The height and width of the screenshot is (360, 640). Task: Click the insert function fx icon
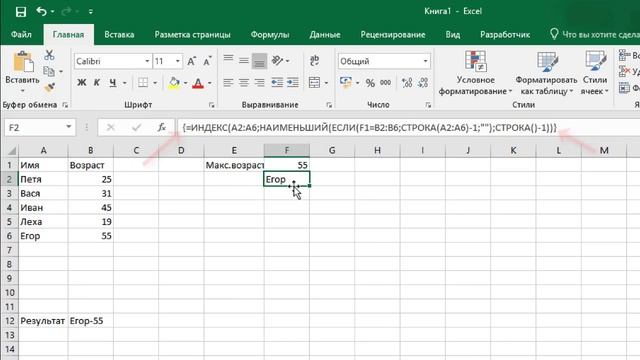coord(162,128)
